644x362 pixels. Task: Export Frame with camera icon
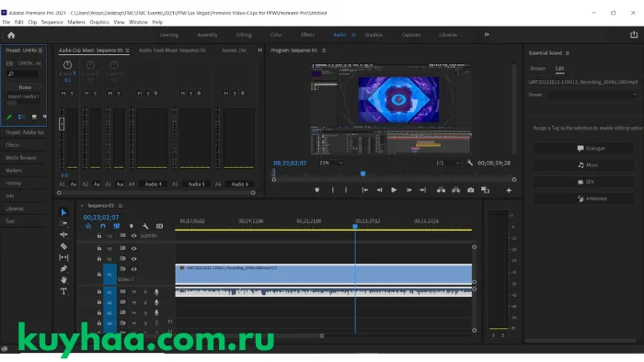pyautogui.click(x=471, y=190)
